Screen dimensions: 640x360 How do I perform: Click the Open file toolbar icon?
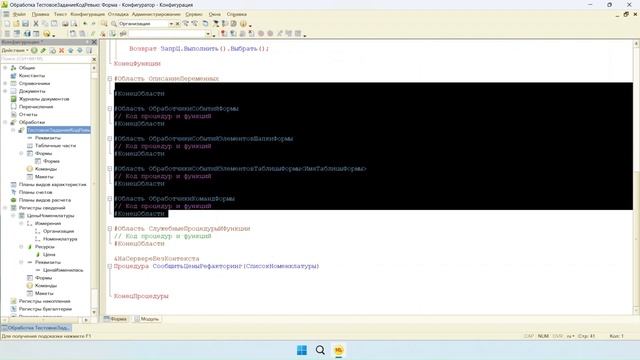(x=16, y=24)
